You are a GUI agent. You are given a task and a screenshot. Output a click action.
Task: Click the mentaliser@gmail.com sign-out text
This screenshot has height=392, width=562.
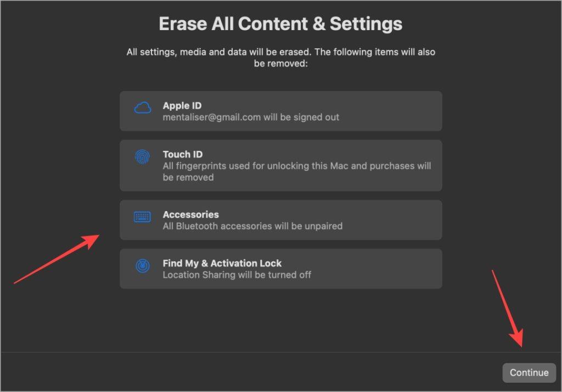[251, 117]
